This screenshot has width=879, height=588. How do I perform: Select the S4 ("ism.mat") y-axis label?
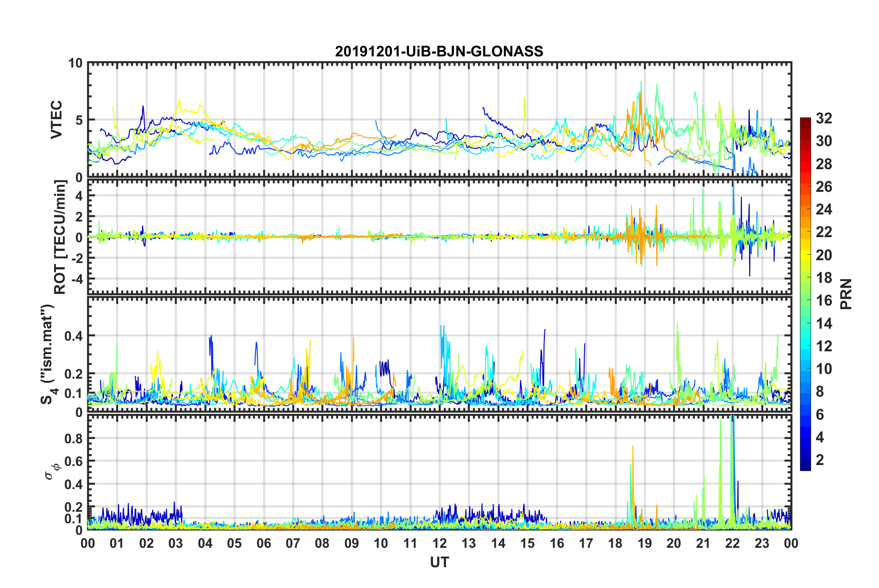click(x=48, y=354)
